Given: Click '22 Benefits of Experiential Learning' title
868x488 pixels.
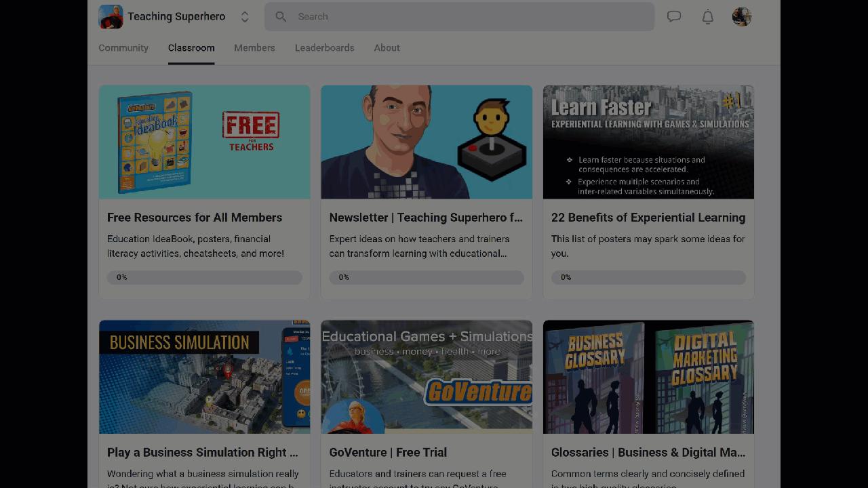Looking at the screenshot, I should (x=648, y=218).
